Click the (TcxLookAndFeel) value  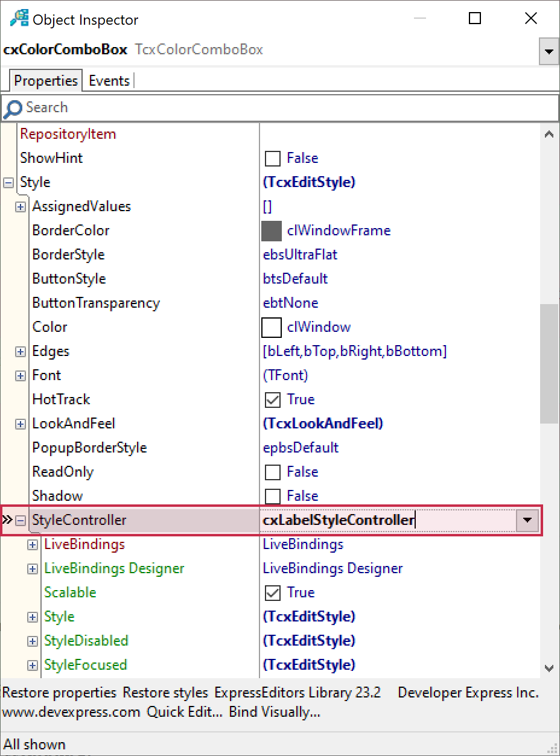coord(323,424)
